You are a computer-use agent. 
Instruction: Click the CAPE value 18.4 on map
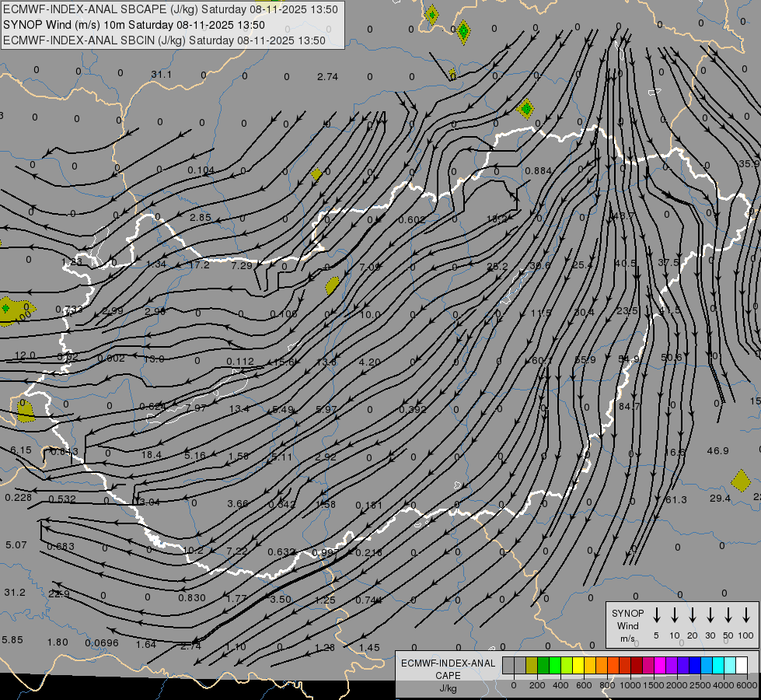(x=152, y=455)
